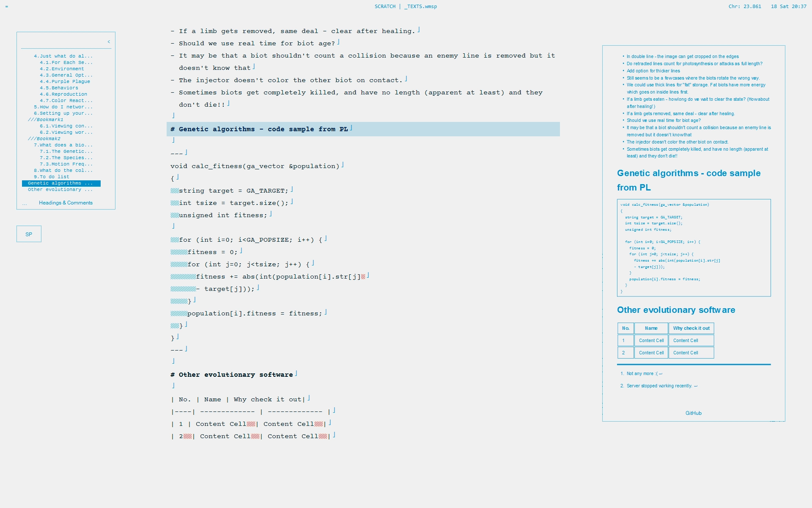Click the SCRATCH | _TEXTS.wmsp title
This screenshot has height=508, width=812.
pos(405,6)
